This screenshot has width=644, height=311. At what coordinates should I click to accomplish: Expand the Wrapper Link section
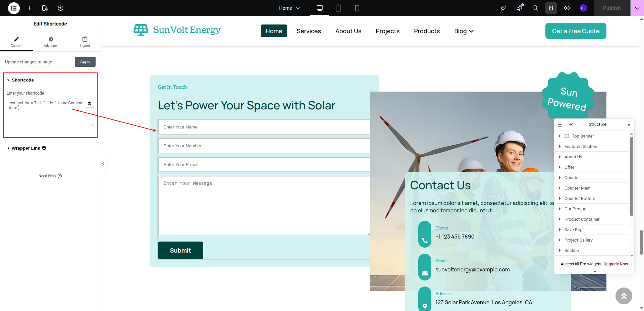(26, 148)
